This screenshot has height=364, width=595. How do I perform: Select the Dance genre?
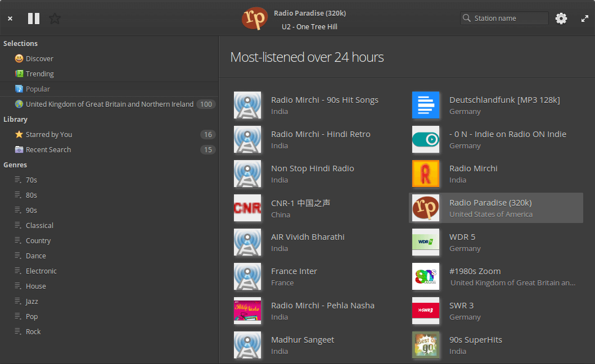(109, 256)
